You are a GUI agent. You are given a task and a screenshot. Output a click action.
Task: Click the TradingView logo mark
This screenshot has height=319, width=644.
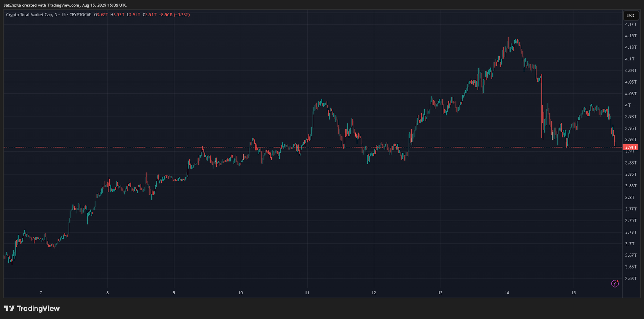pos(9,309)
